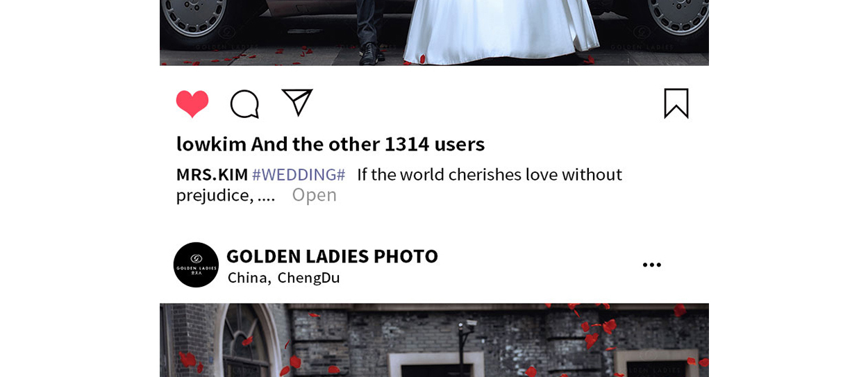
Task: Open the #WEDDING# hashtag
Action: click(x=299, y=174)
